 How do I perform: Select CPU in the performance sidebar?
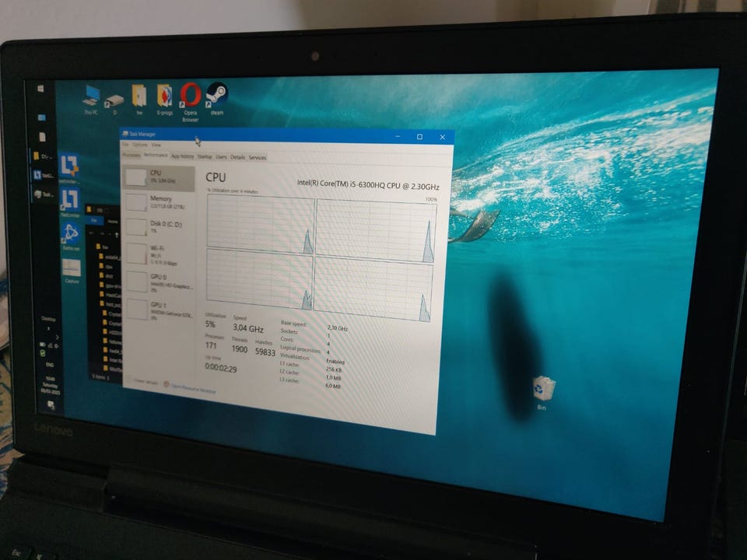point(158,178)
